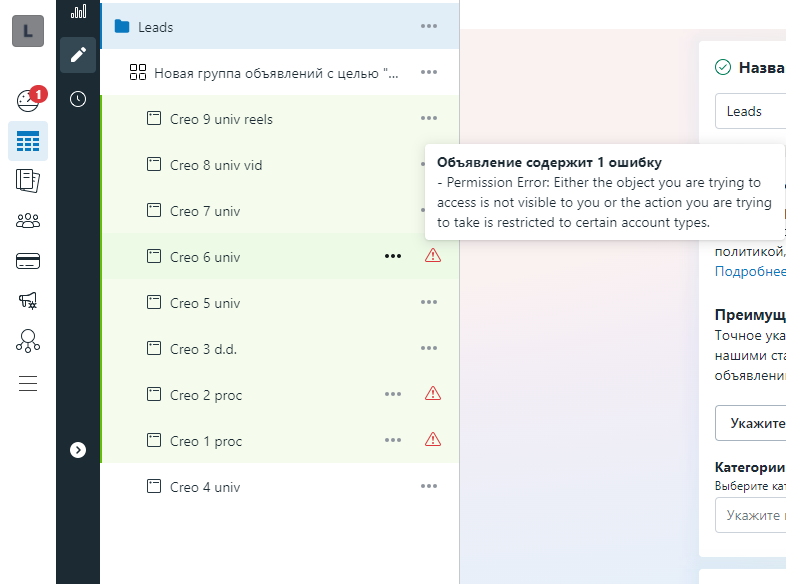
Task: Open account overview gauge with notification badge
Action: coord(28,100)
